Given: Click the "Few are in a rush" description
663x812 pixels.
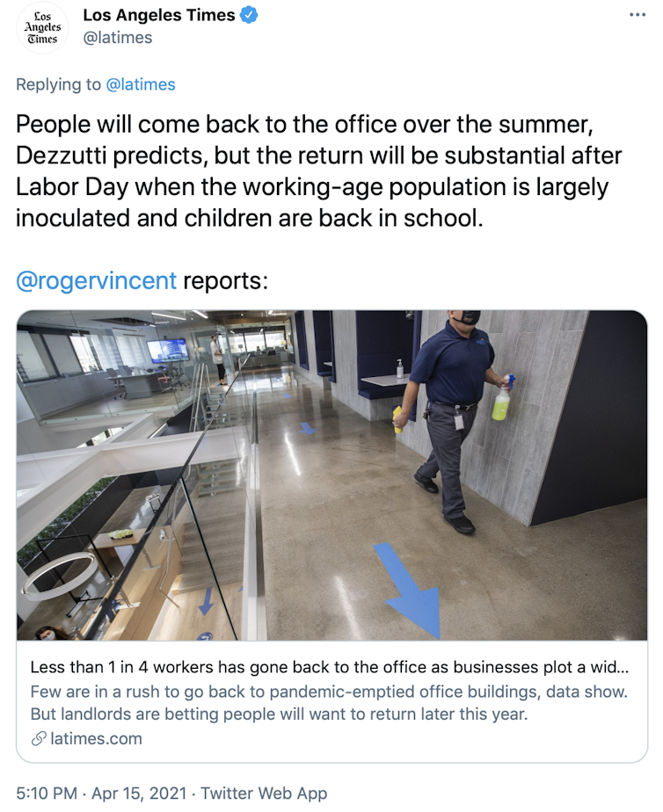Looking at the screenshot, I should click(329, 702).
